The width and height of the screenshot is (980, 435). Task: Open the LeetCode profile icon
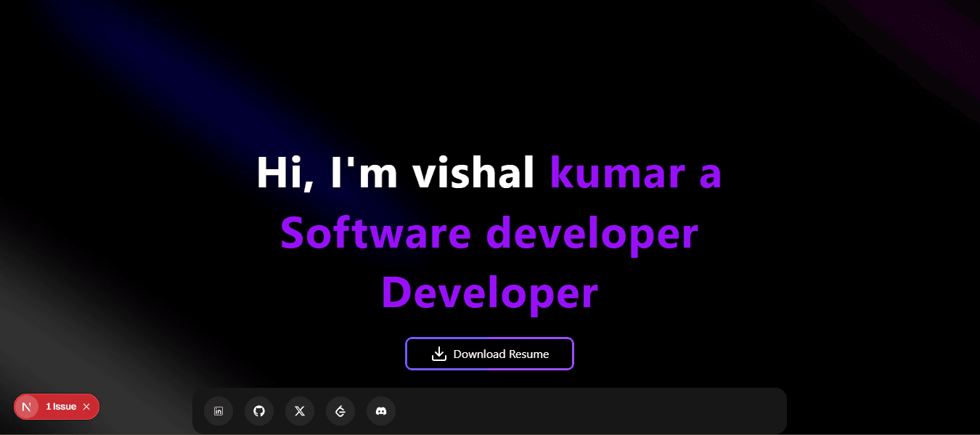340,411
